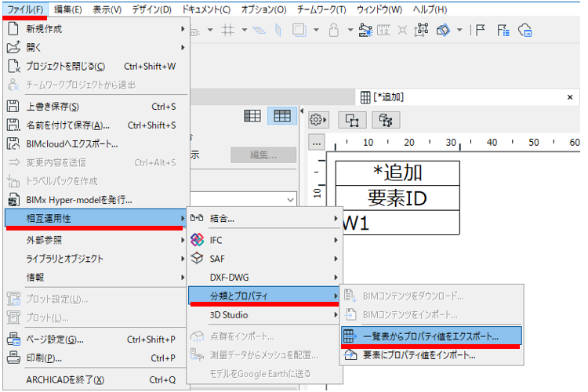Select the highlighted table layout icon
This screenshot has width=588, height=392.
[282, 116]
